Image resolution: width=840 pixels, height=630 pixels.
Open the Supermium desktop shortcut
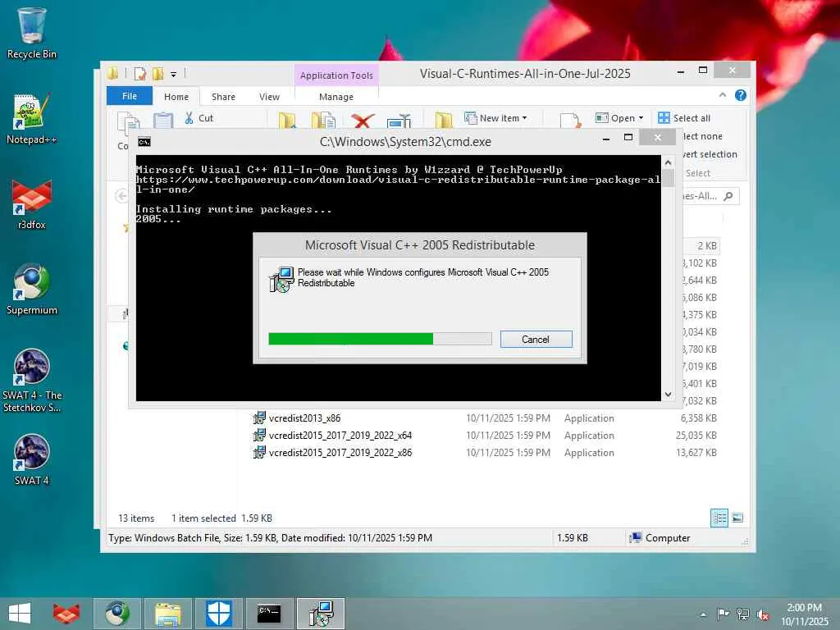coord(32,290)
